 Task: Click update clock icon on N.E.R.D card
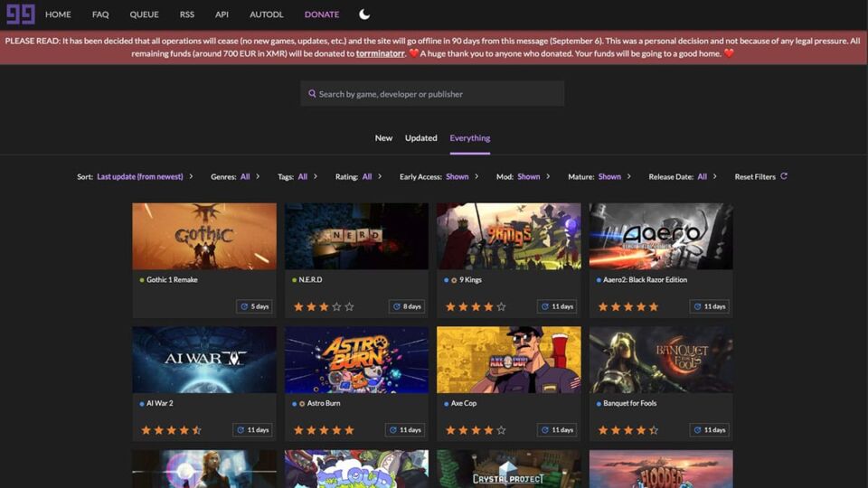396,306
